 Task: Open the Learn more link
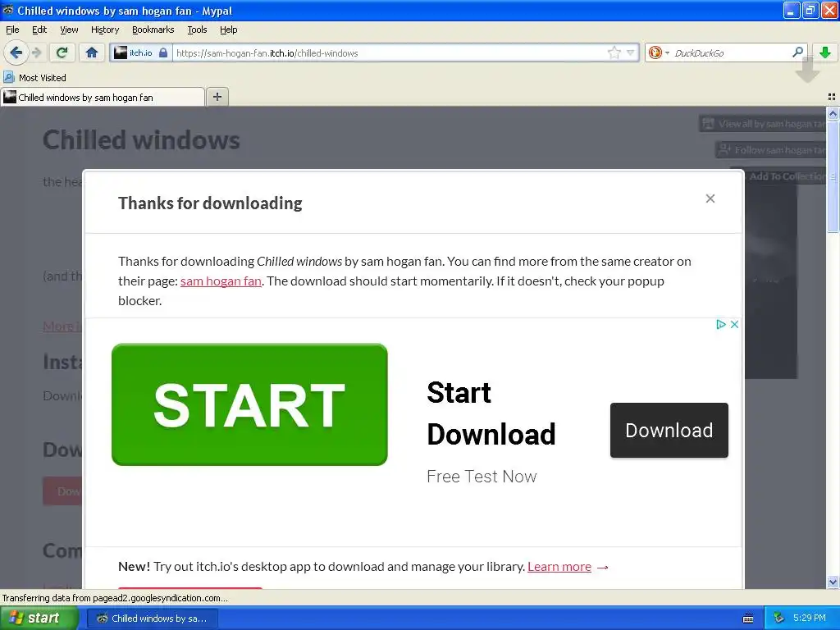pyautogui.click(x=559, y=567)
